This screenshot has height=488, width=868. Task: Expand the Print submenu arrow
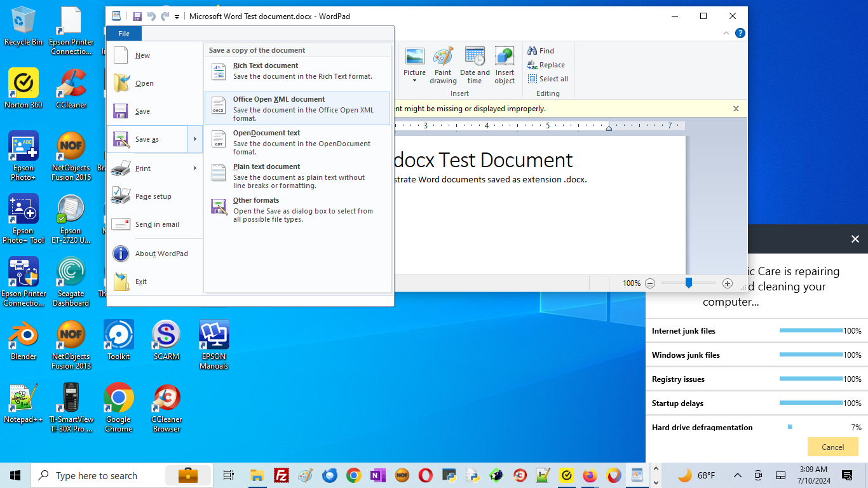tap(195, 168)
